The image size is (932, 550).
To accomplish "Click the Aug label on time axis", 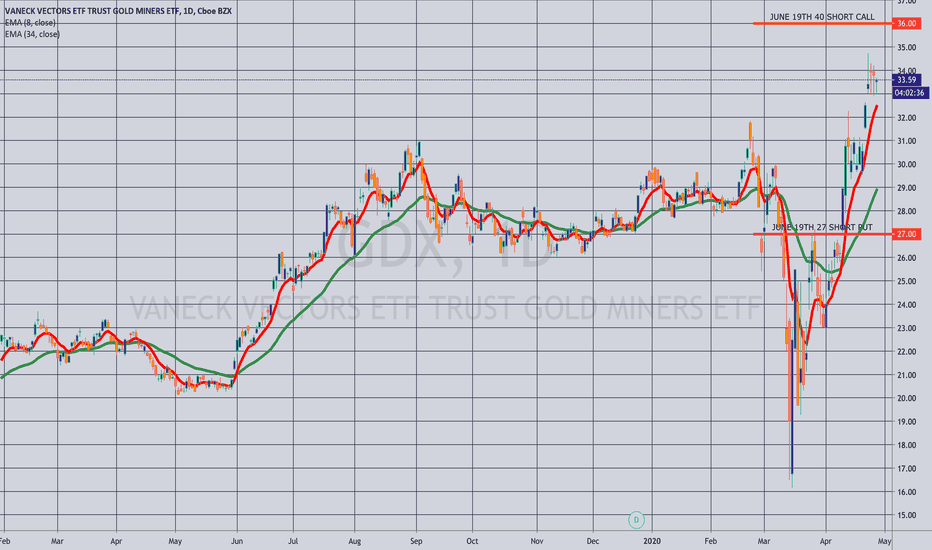I will [x=354, y=541].
